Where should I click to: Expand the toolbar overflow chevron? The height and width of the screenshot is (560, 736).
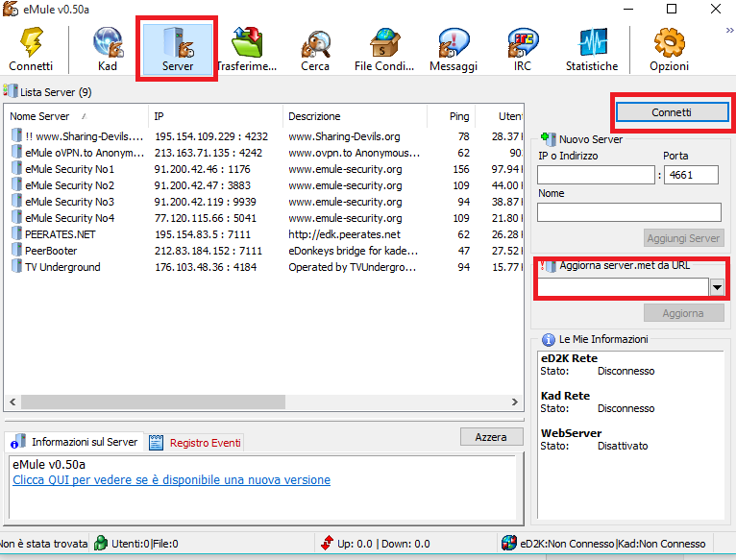click(x=729, y=30)
